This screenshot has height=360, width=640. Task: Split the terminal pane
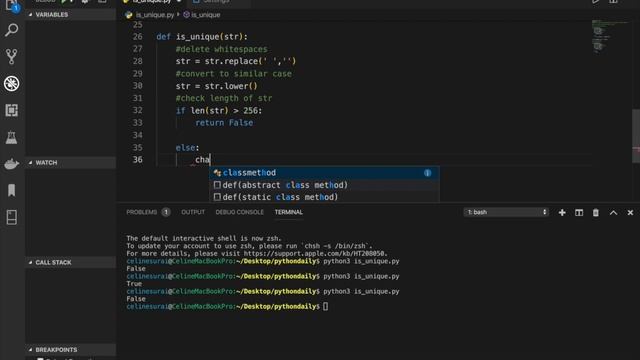click(x=579, y=213)
